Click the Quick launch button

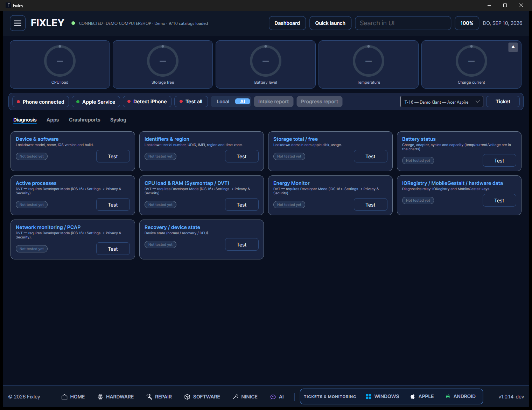(x=330, y=23)
